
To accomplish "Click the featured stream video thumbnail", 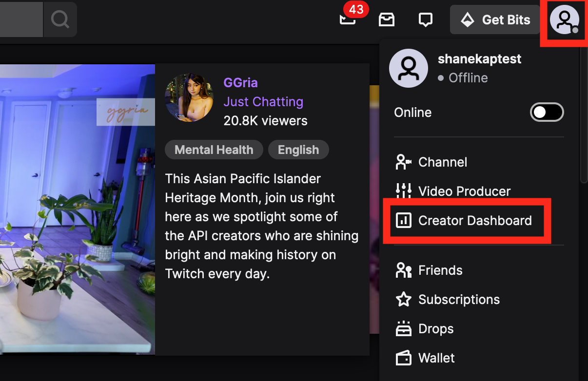I will point(77,210).
